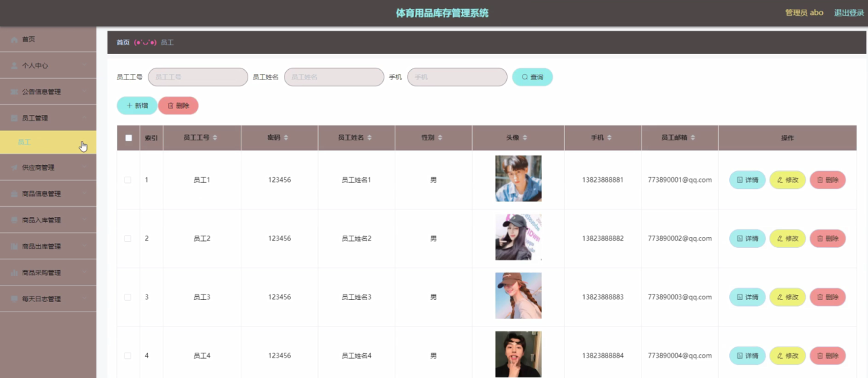Expand the 每天日志管理 chevron

tap(83, 299)
